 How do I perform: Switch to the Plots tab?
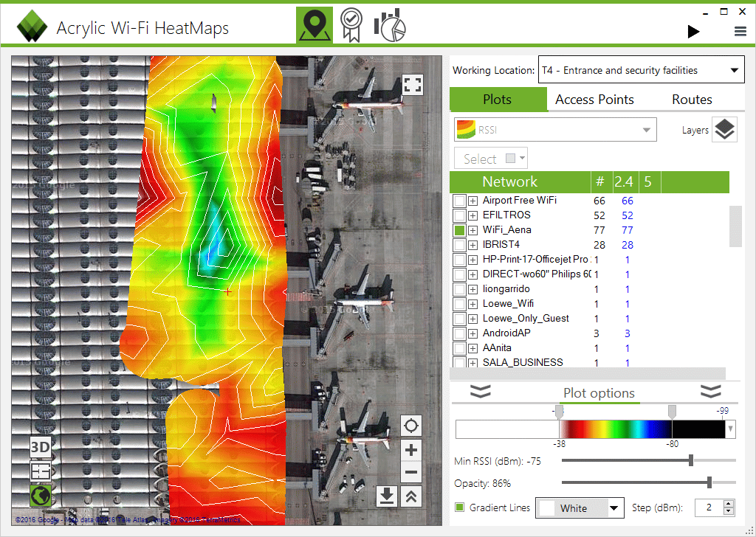click(498, 100)
